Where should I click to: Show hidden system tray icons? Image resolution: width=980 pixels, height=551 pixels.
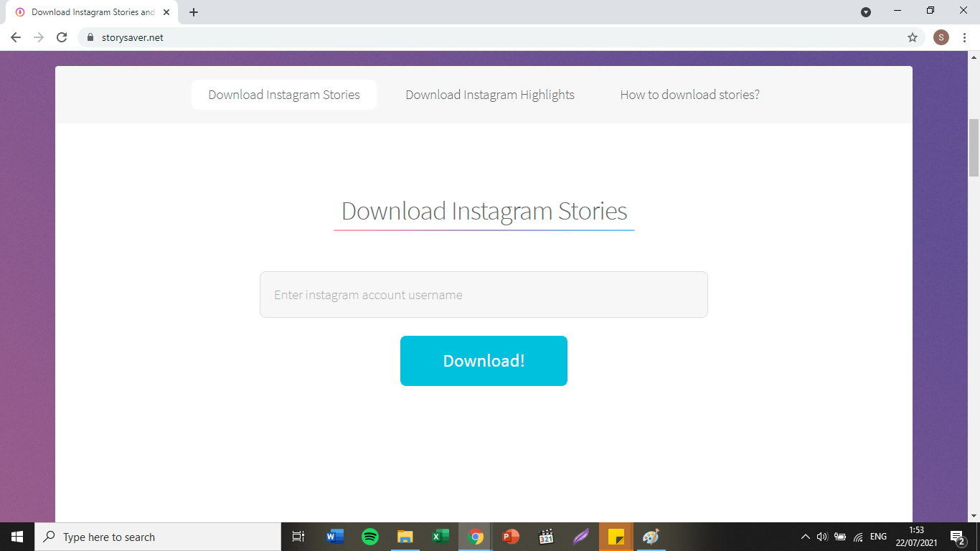tap(805, 537)
